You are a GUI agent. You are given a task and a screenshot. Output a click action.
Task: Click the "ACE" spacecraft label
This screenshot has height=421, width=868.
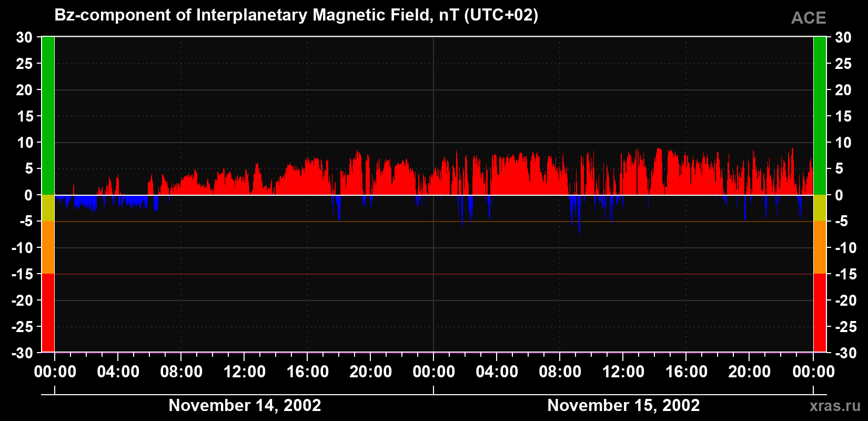[x=809, y=18]
